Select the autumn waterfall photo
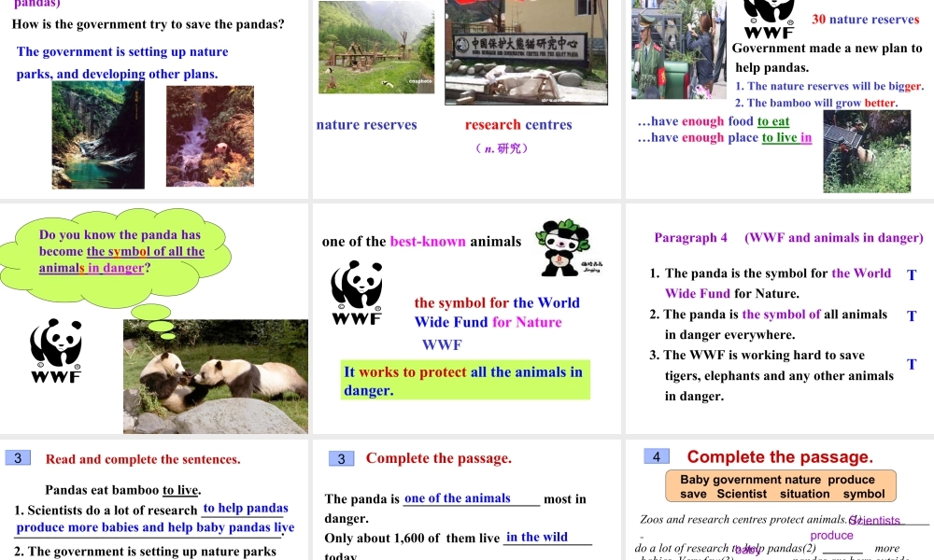934x560 pixels. click(x=210, y=136)
